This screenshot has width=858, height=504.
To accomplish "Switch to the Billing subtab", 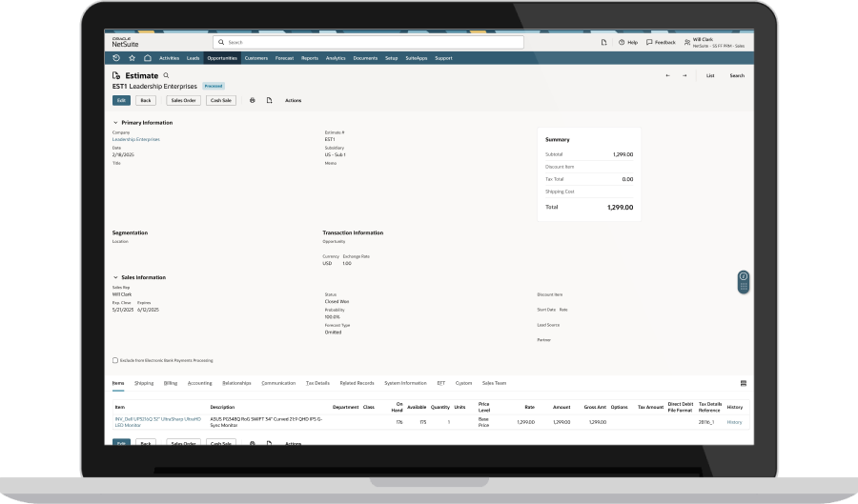I will tap(171, 383).
